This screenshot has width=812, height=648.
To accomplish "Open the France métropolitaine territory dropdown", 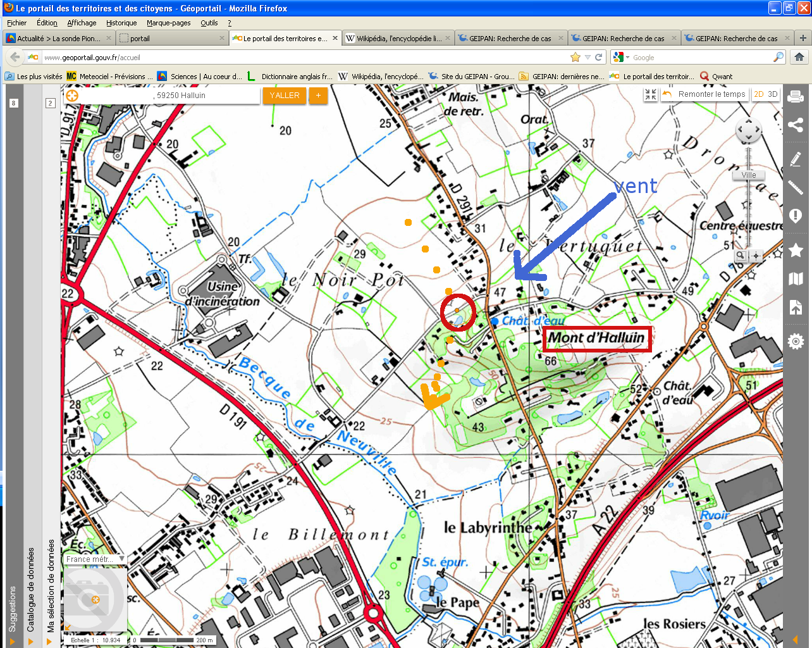I will tap(95, 559).
